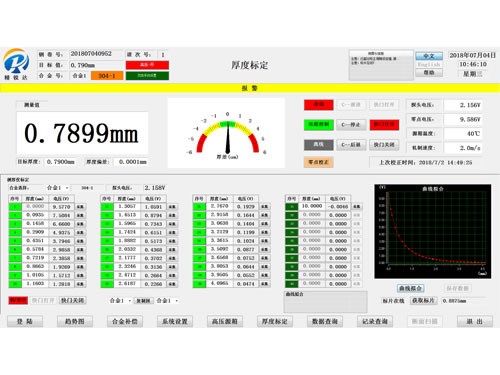Image resolution: width=500 pixels, height=375 pixels.
Task: Click the thickness cell 1.7424
Action: [x=127, y=232]
